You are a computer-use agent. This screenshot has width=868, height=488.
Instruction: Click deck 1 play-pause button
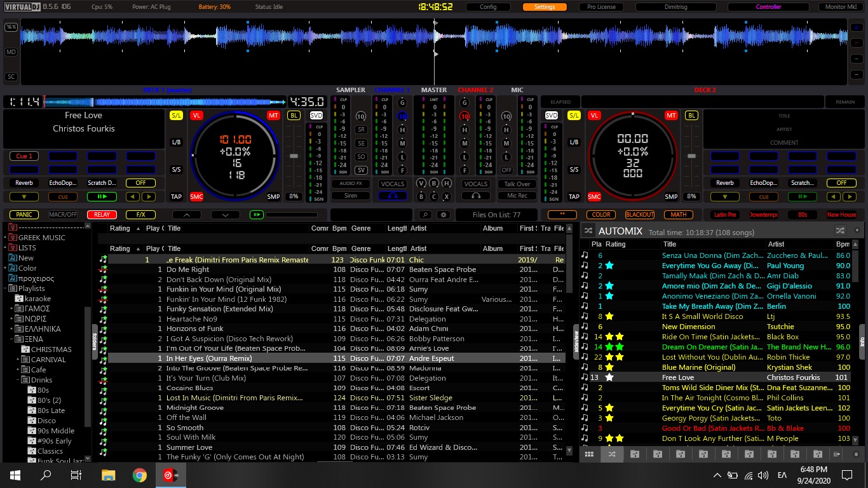point(101,197)
